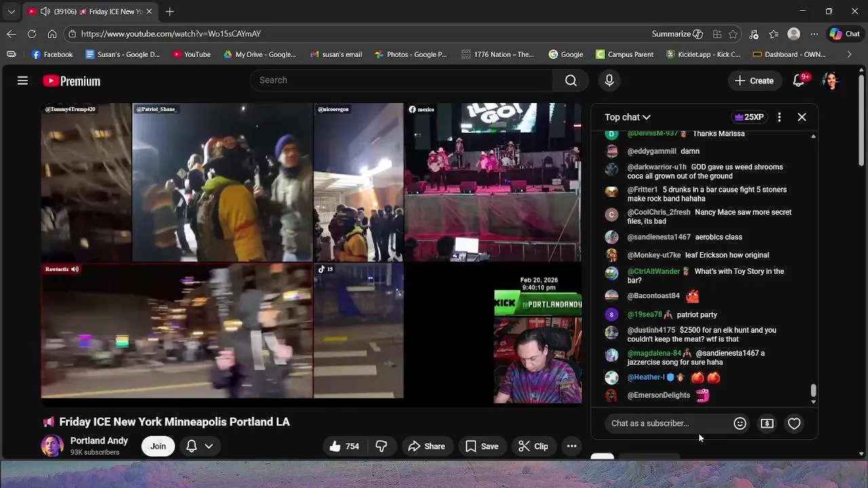Open Dashboard - OWN... bookmark
Viewport: 868px width, 488px height.
coord(789,54)
